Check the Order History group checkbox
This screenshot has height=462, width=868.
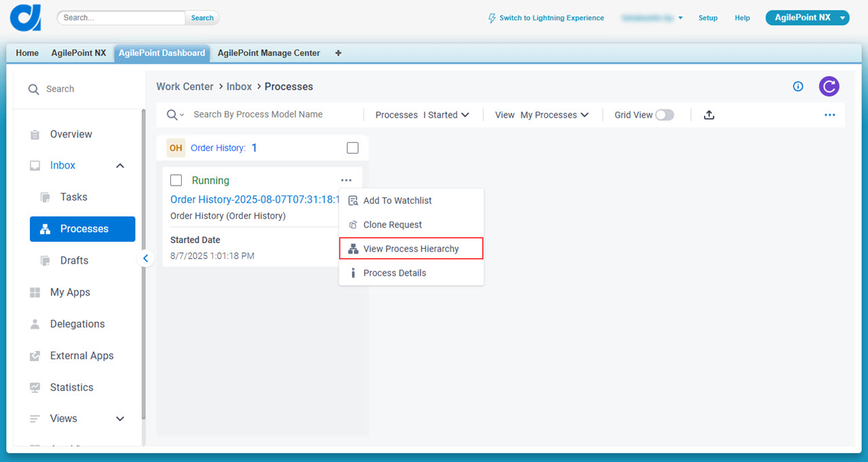pos(352,148)
